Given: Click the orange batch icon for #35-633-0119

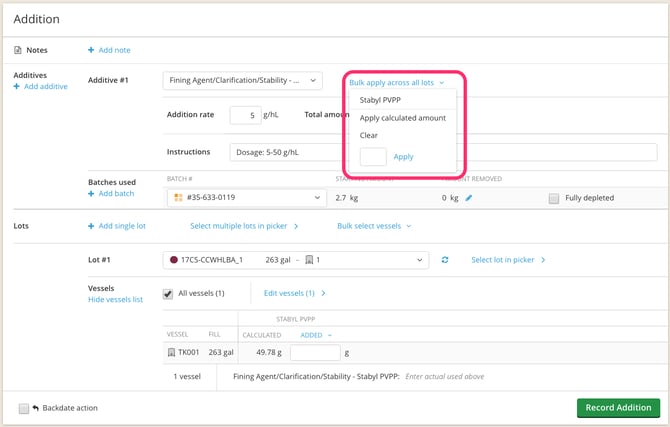Looking at the screenshot, I should [177, 198].
